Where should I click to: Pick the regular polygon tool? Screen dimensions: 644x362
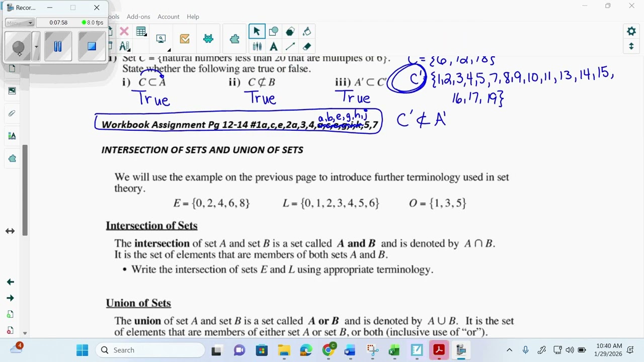pyautogui.click(x=290, y=32)
